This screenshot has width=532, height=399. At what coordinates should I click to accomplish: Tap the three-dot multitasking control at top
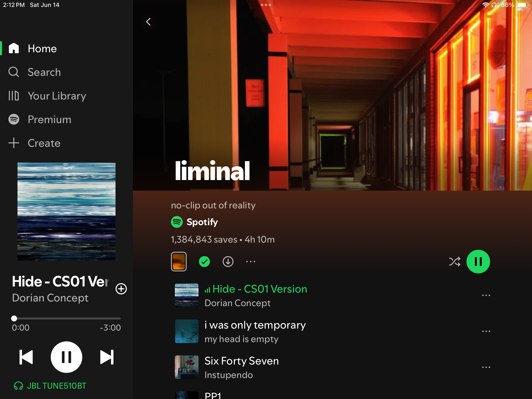266,5
